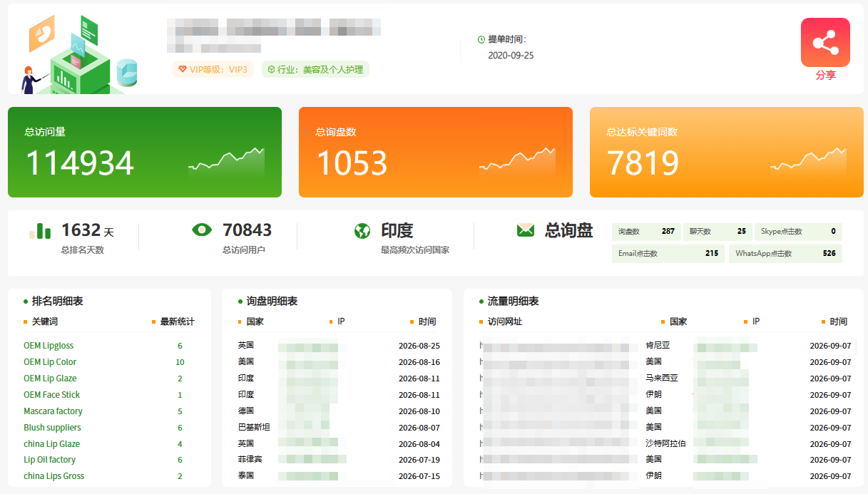
Task: Open the Mascara factory keyword link
Action: 53,411
